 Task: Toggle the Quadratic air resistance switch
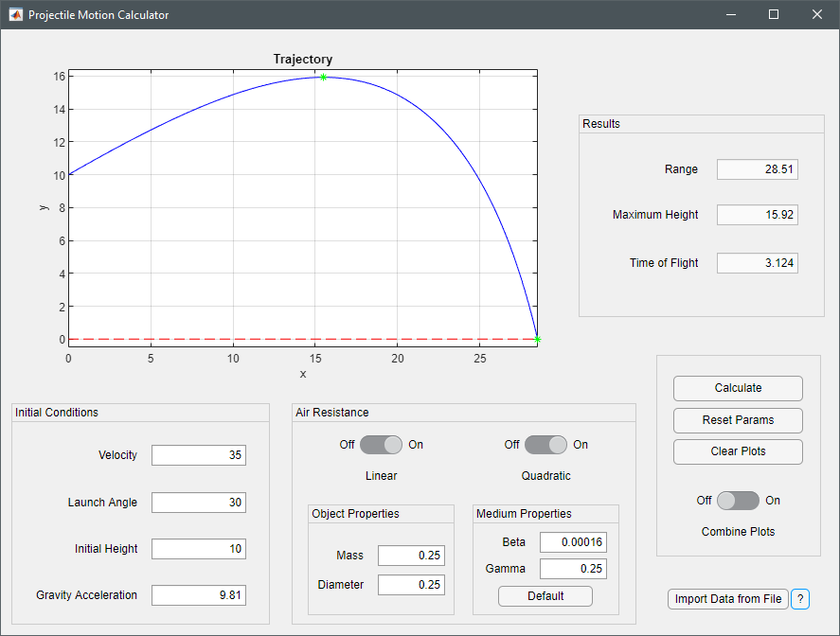545,445
